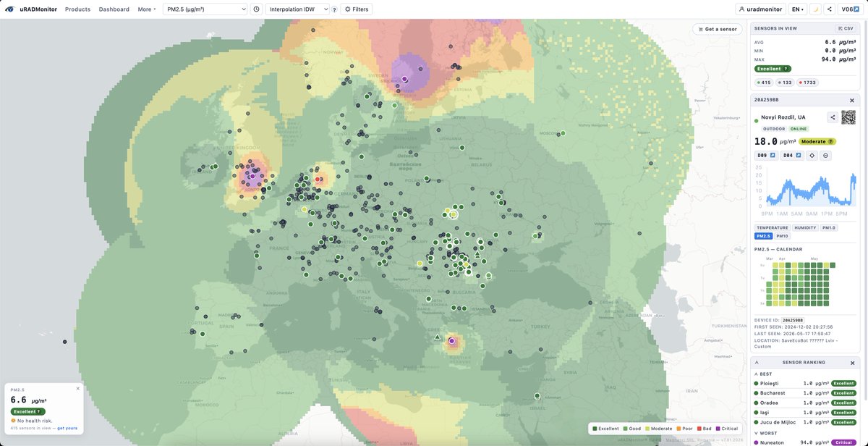Toggle the Poor legend item
The height and width of the screenshot is (446, 868).
[684, 429]
